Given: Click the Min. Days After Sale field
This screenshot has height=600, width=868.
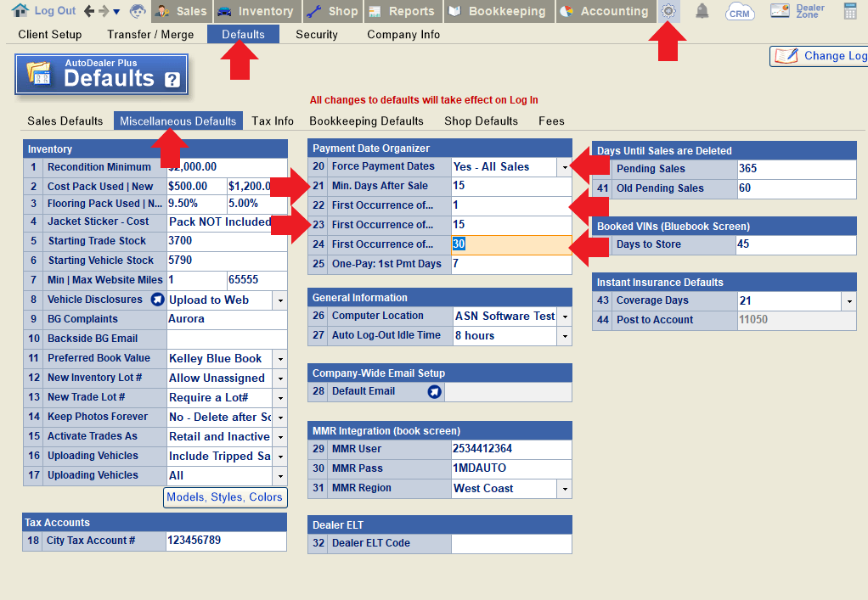Looking at the screenshot, I should tap(511, 186).
